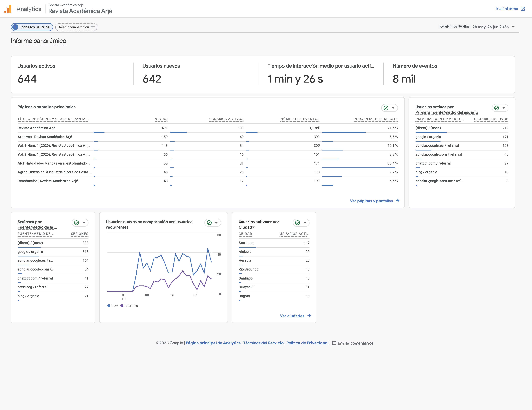Click 'Heredia' city row
The height and width of the screenshot is (410, 532).
pos(274,260)
